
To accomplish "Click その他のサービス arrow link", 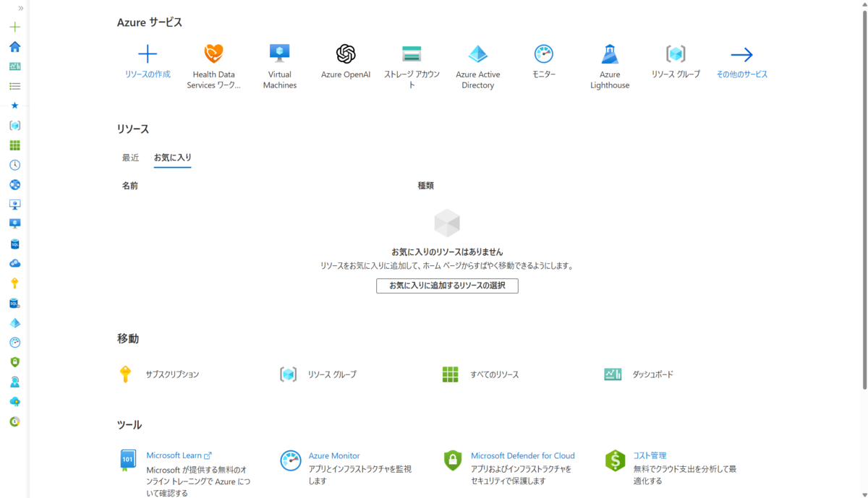I will [741, 62].
